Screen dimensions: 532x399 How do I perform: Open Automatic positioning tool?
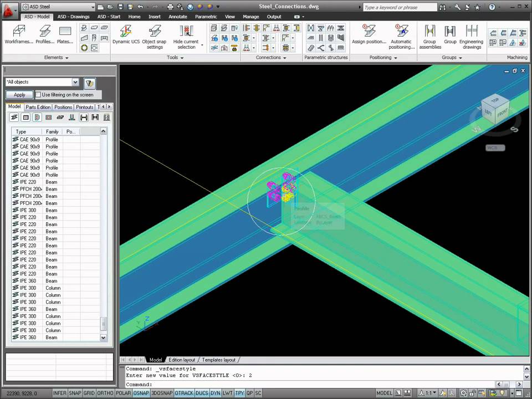tap(402, 37)
